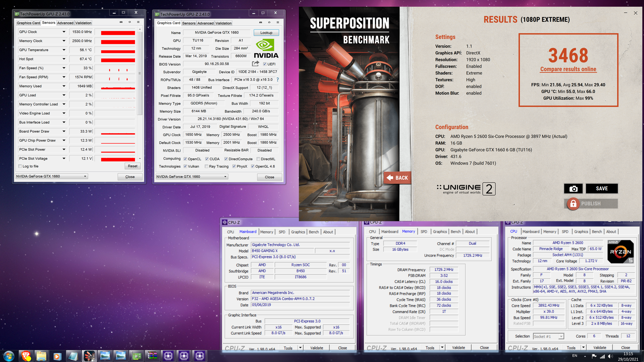Viewport: 644px width, 362px height.
Task: Toggle the PhysX checkbox
Action: tap(234, 166)
